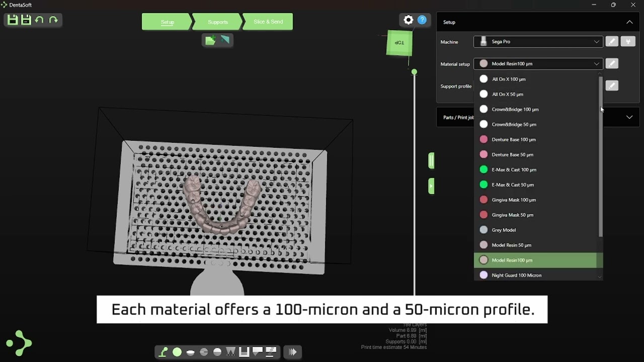Choose Crown&Bridge 50 µm material
Screen dimensions: 644x362
tap(535, 124)
